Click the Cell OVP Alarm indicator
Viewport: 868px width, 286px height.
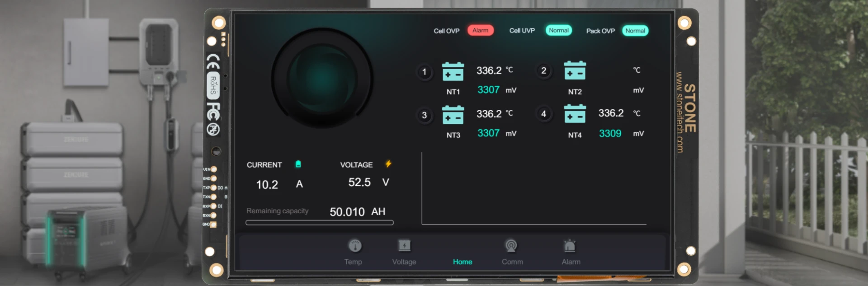point(480,30)
